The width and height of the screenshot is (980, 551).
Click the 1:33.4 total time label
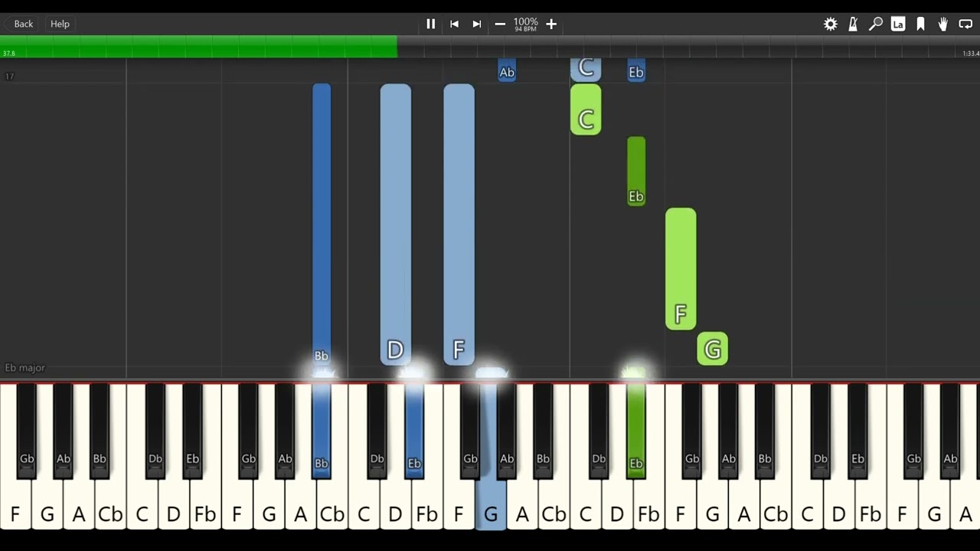(x=970, y=54)
